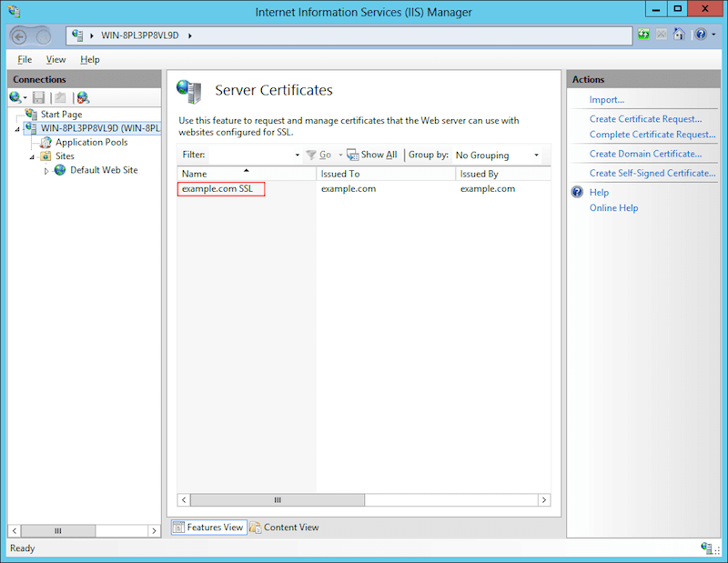728x563 pixels.
Task: Collapse the Sites tree node
Action: [x=30, y=156]
